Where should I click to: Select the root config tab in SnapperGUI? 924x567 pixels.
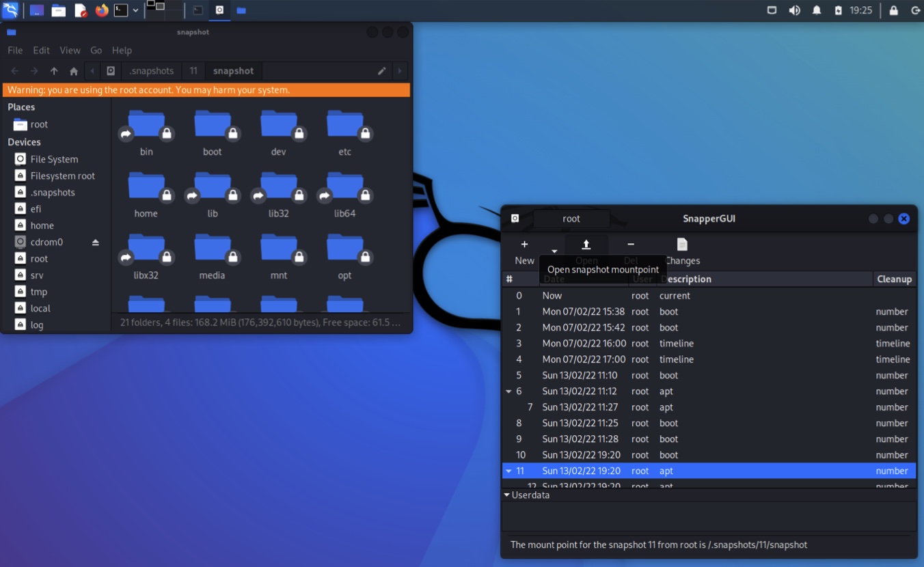pos(571,219)
